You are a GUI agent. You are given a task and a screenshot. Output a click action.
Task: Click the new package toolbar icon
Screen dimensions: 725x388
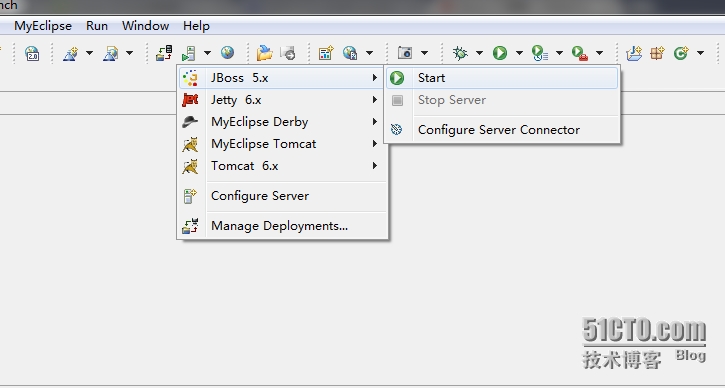657,53
